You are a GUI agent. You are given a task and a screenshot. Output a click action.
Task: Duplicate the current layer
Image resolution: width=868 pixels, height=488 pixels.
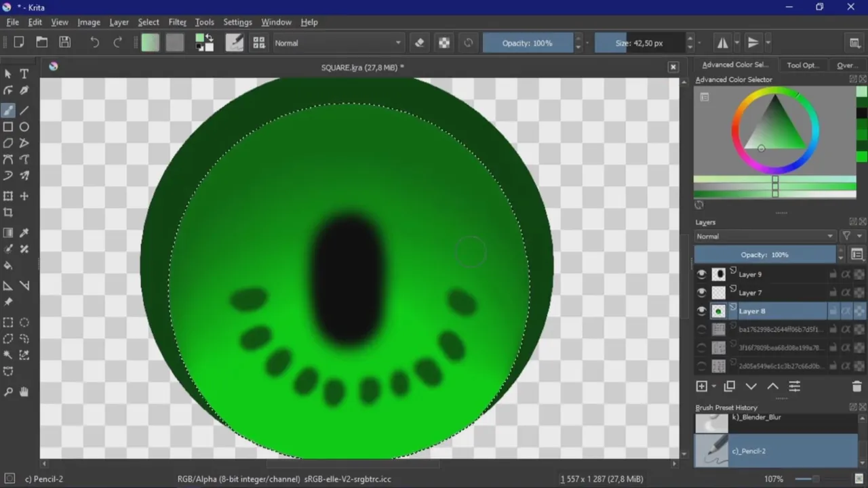(x=730, y=386)
